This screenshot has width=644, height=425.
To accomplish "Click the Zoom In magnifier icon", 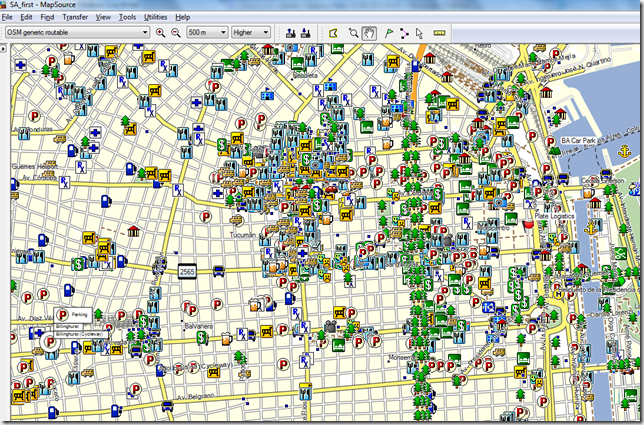I will pyautogui.click(x=160, y=32).
